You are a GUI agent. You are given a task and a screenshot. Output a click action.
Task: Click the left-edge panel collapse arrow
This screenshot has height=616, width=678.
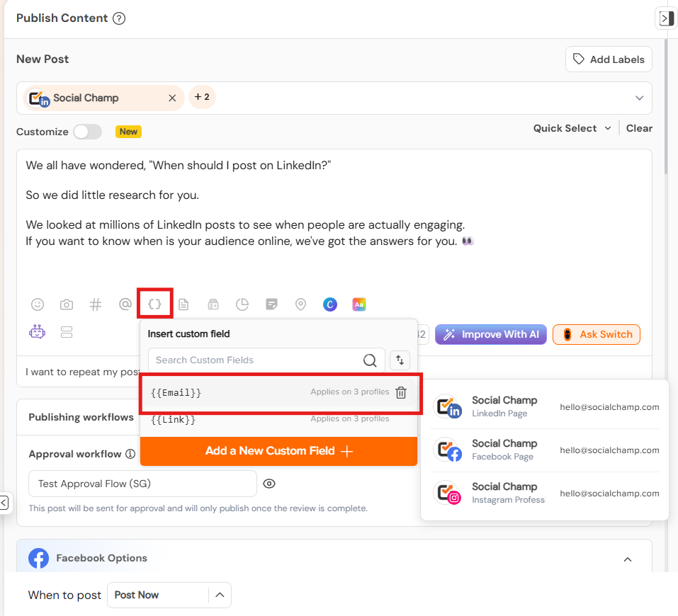(x=4, y=502)
